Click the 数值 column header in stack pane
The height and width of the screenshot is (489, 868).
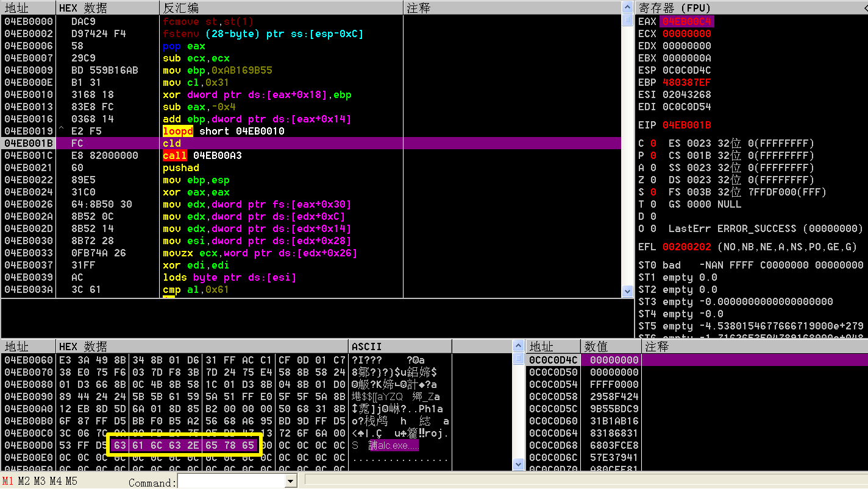coord(611,347)
